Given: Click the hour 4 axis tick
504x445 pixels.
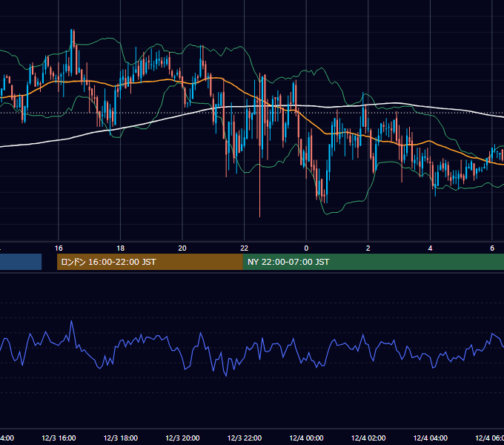Looking at the screenshot, I should click(x=430, y=248).
